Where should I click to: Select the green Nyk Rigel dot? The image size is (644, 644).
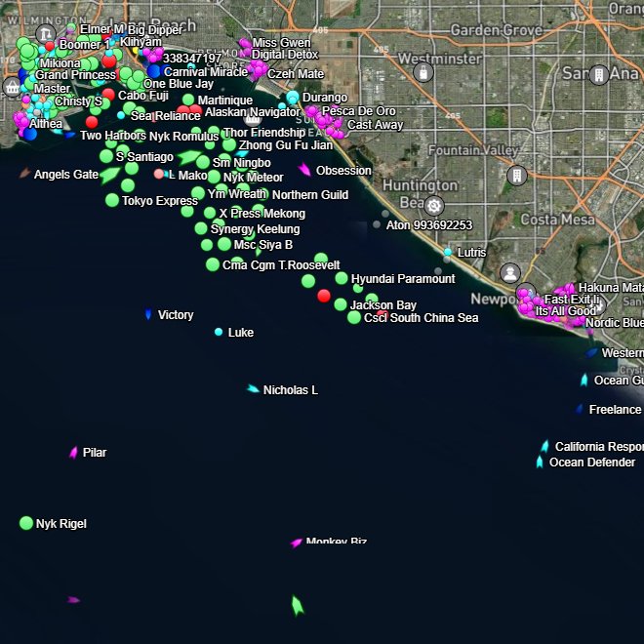pos(26,523)
